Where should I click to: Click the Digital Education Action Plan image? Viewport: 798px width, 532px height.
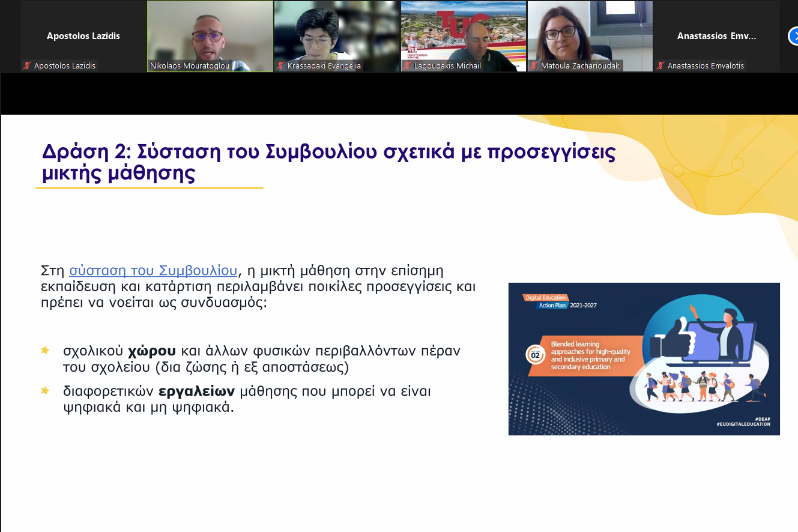pyautogui.click(x=644, y=358)
